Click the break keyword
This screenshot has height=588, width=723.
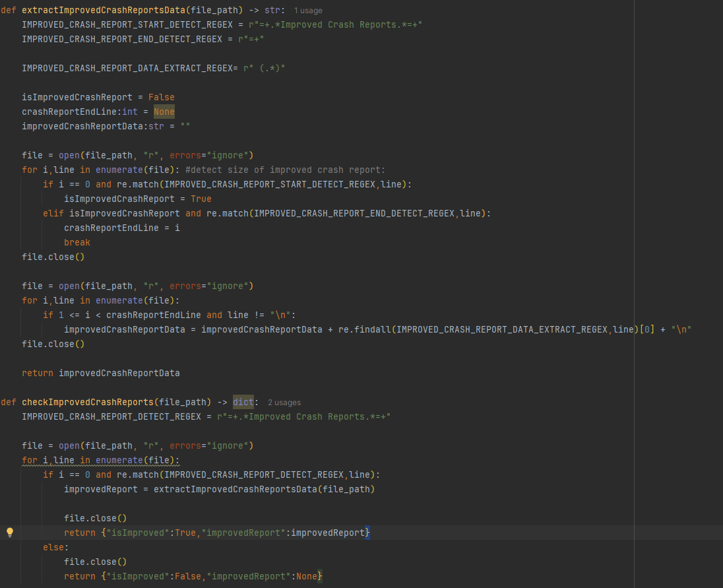[x=77, y=242]
